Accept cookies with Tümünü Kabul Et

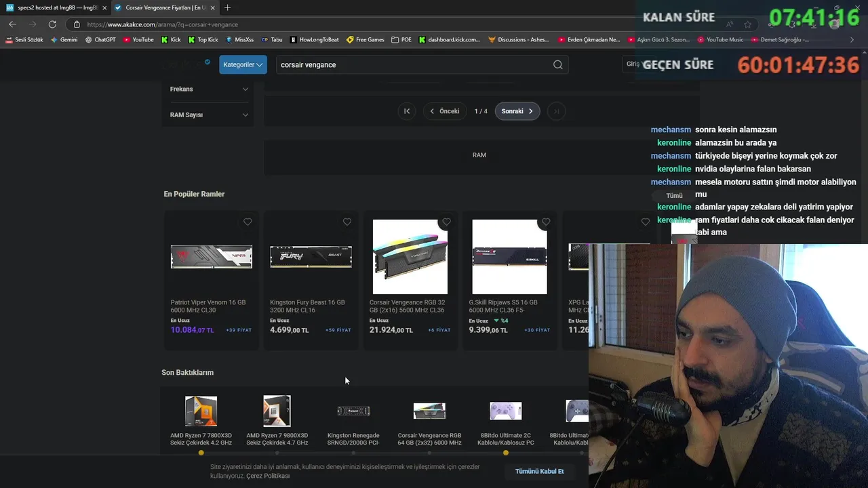539,471
